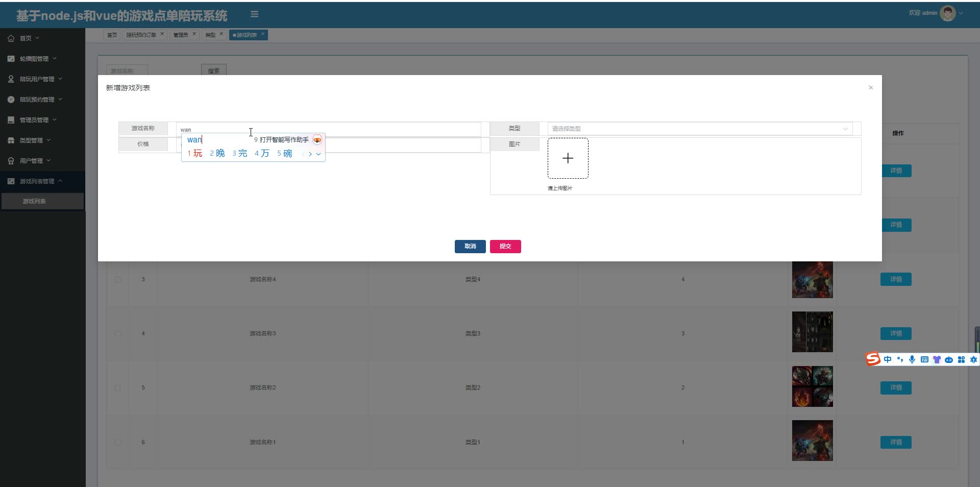Open the Sogou skin shirt icon
The height and width of the screenshot is (487, 980).
point(937,359)
